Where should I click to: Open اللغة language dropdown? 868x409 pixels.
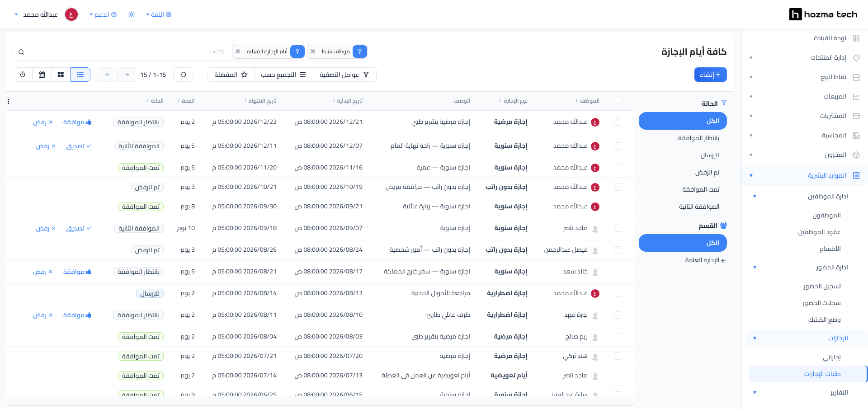159,14
